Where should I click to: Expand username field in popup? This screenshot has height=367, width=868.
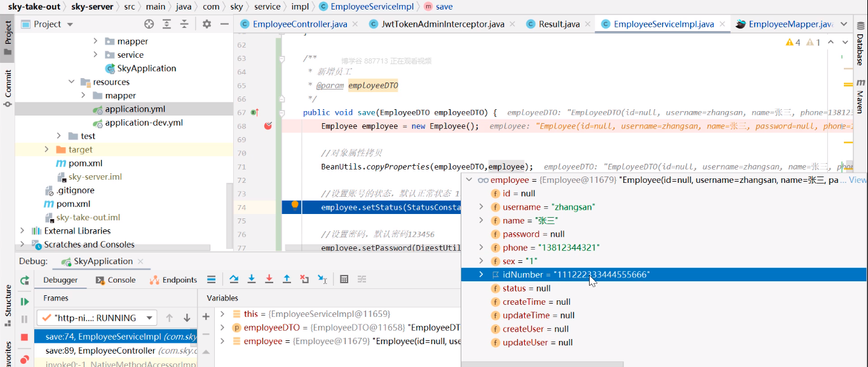pos(481,207)
